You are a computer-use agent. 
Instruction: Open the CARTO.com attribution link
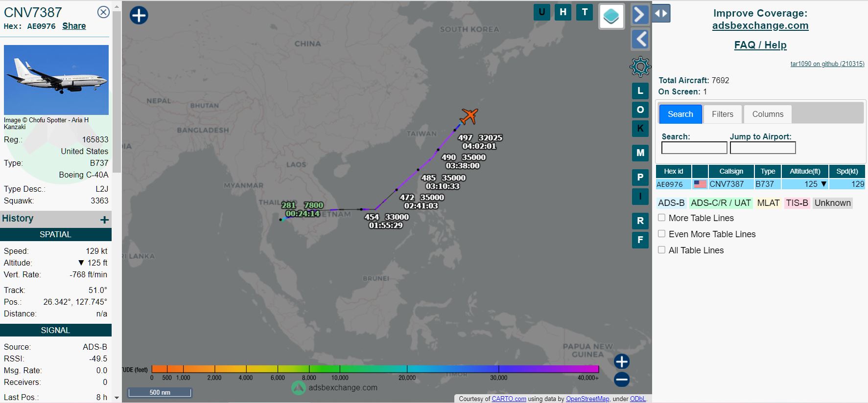click(509, 399)
